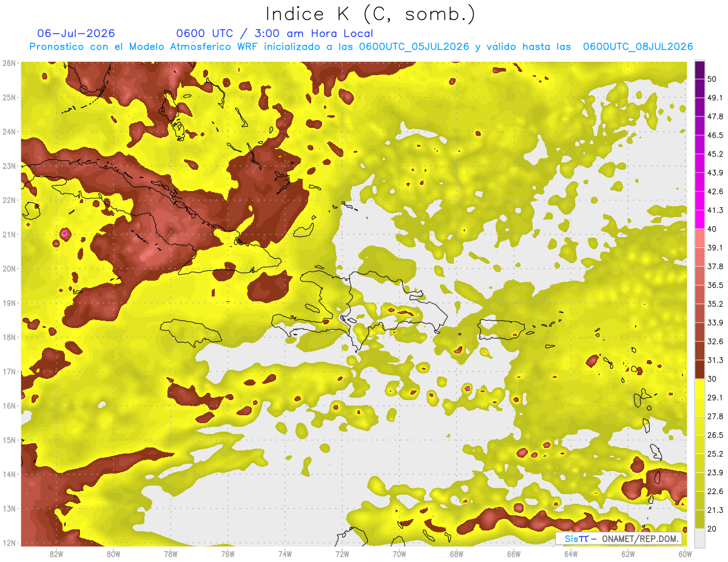Click the "46.5" color scale label
The width and height of the screenshot is (728, 562).
715,136
